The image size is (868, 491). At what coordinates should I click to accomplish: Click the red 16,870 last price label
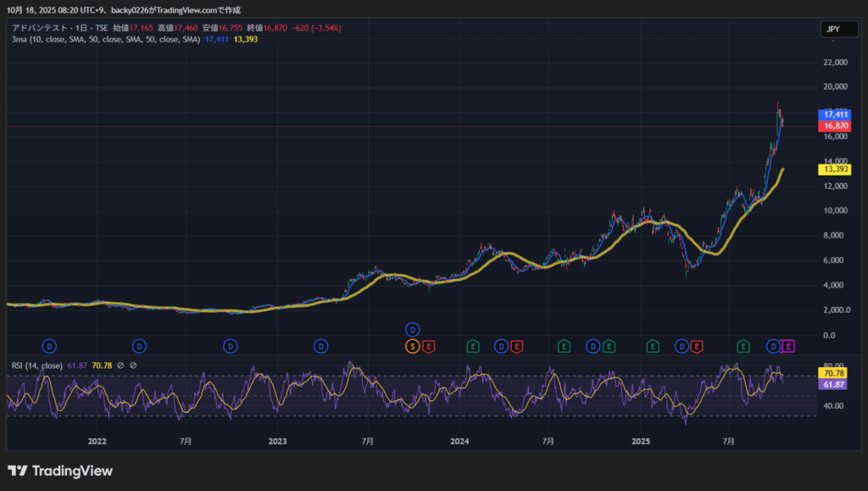(836, 126)
